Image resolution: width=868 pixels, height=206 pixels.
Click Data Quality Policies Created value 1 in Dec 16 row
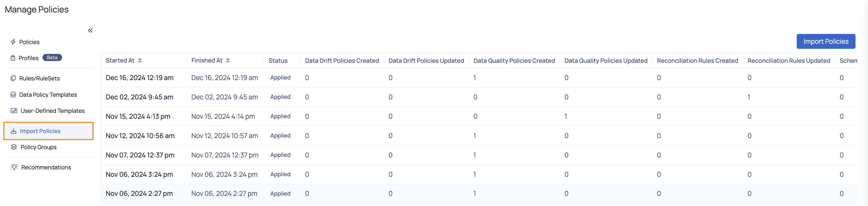click(475, 78)
